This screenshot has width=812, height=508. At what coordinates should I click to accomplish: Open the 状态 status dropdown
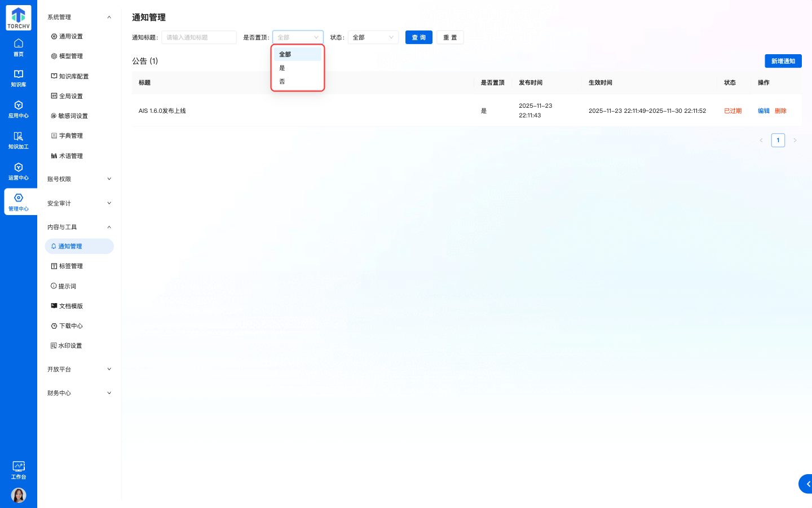(373, 37)
